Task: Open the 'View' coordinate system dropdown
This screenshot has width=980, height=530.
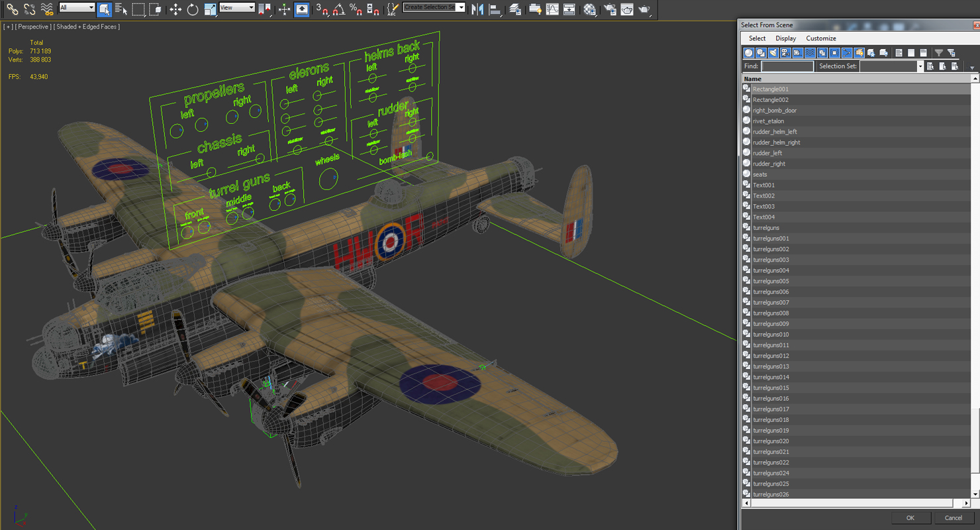Action: pos(236,7)
